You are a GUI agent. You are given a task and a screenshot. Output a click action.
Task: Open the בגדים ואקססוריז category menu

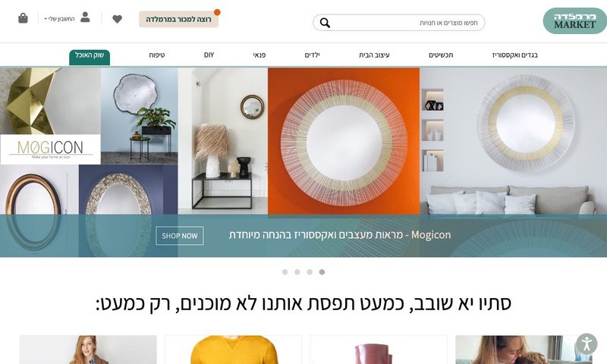pos(515,55)
